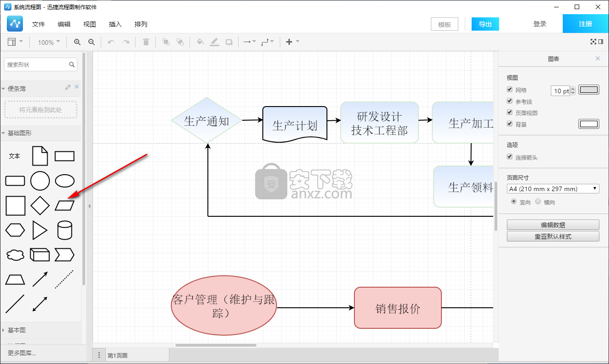
Task: Pick the cloud shape
Action: point(15,255)
